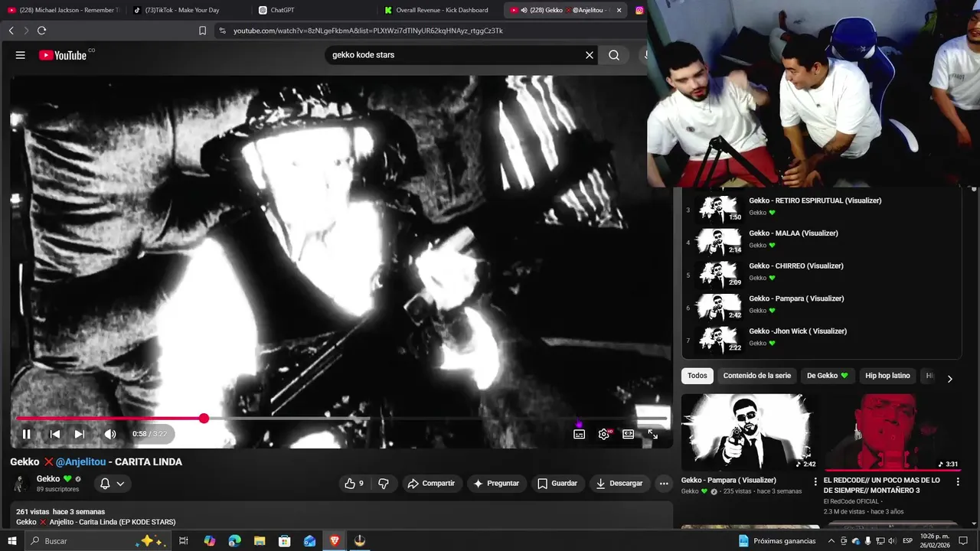Run search with magnifier button
The width and height of the screenshot is (980, 551).
(614, 55)
